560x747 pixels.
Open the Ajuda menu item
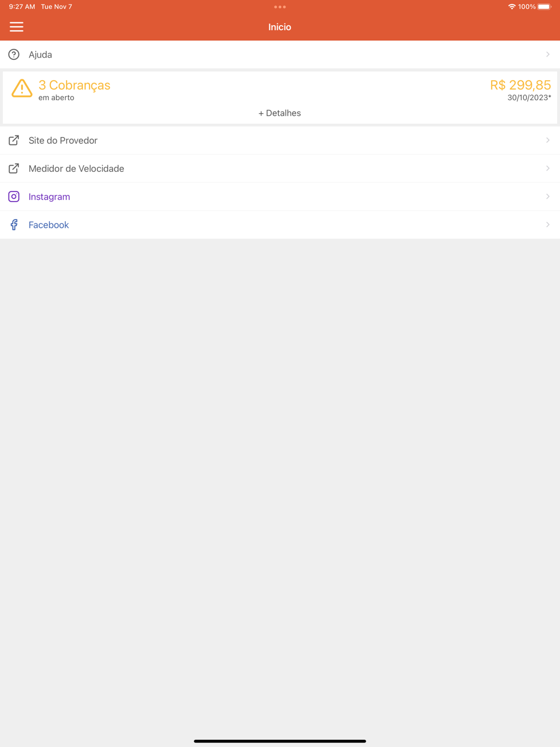280,54
